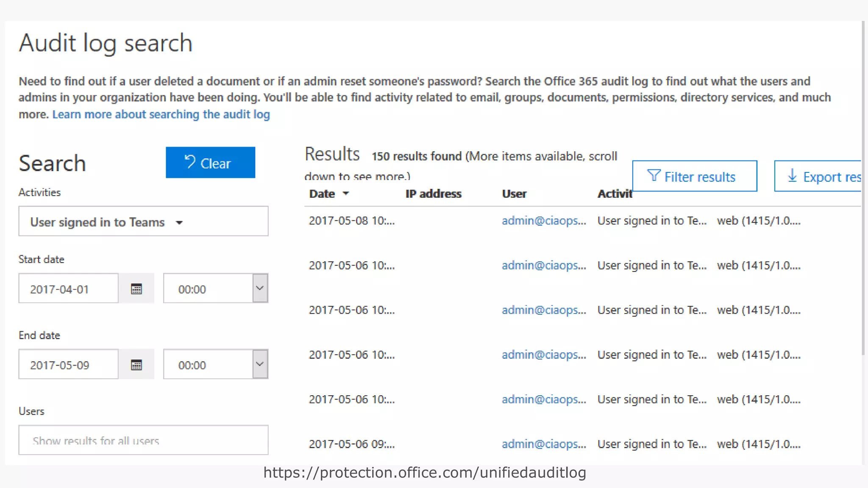
Task: Open the end date time dropdown arrow
Action: pyautogui.click(x=260, y=364)
